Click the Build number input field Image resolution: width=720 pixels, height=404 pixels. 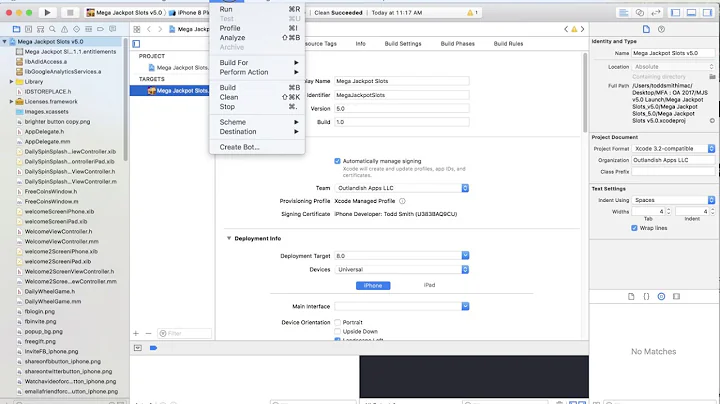point(400,121)
